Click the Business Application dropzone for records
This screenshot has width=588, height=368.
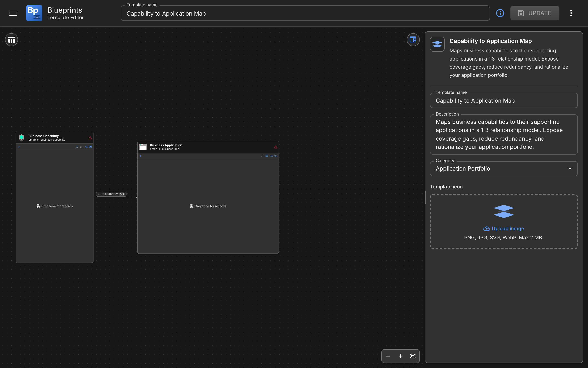click(208, 206)
